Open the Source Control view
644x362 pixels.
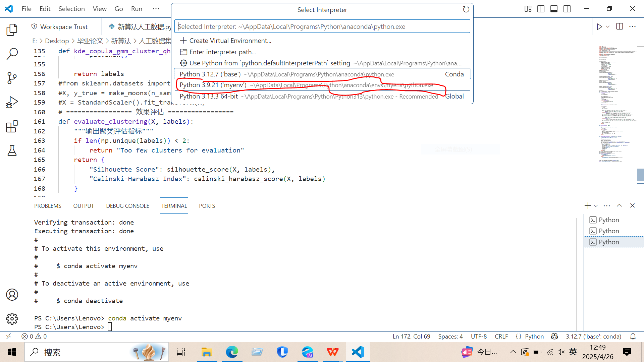pos(12,78)
